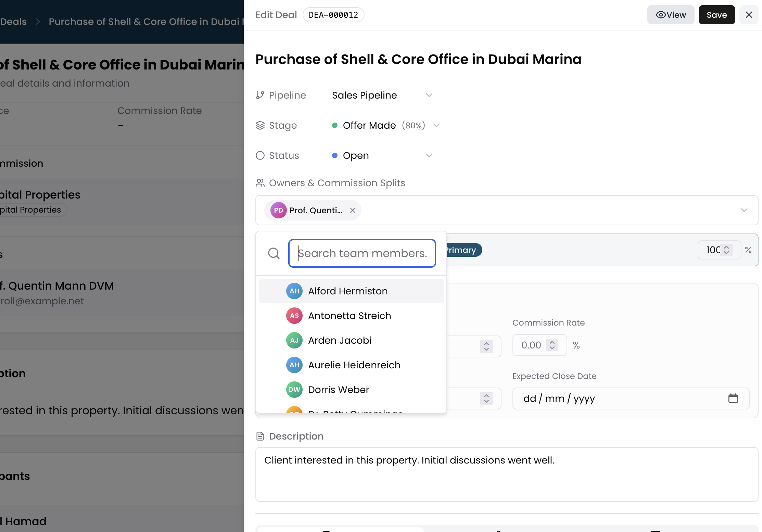Click the Deals breadcrumb link
The height and width of the screenshot is (532, 762).
click(13, 22)
